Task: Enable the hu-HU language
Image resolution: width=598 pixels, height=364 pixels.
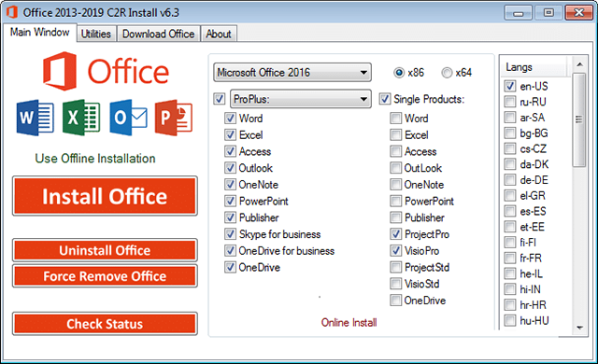Action: [x=510, y=320]
